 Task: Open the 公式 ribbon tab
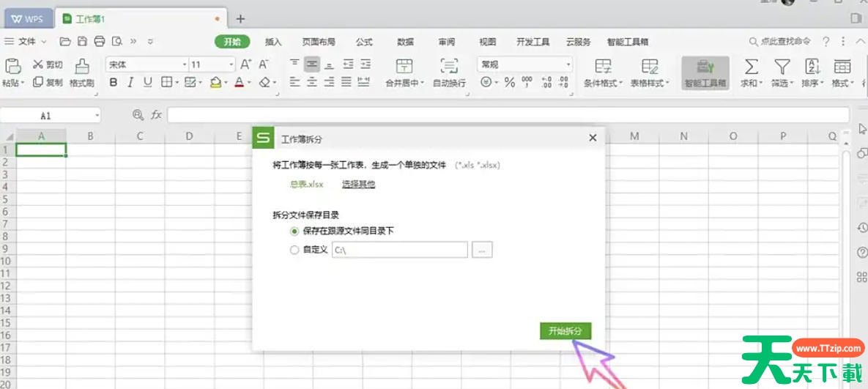point(364,42)
